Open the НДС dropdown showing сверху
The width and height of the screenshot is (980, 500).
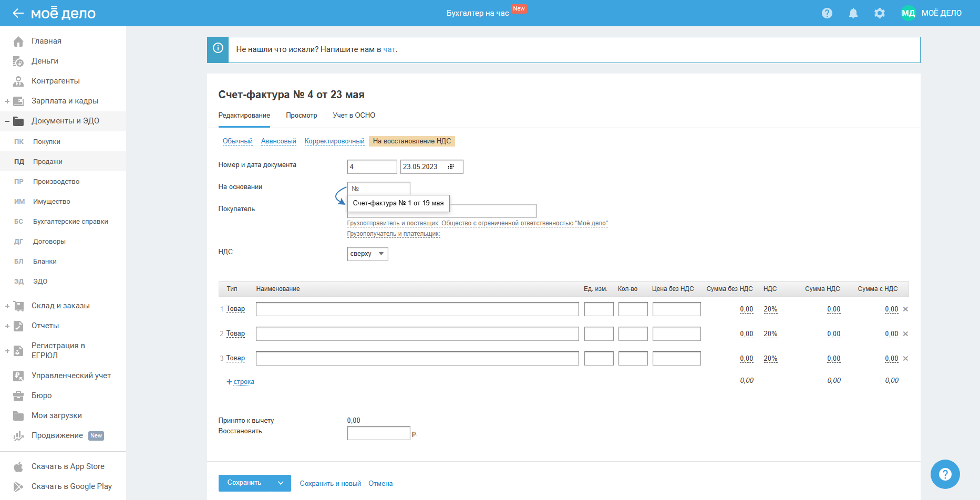pos(367,254)
